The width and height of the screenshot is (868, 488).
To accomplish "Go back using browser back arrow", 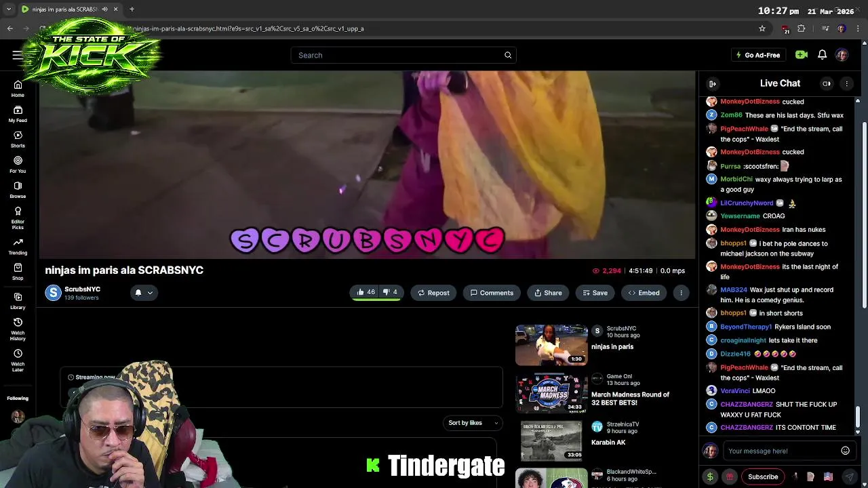I will tap(10, 28).
